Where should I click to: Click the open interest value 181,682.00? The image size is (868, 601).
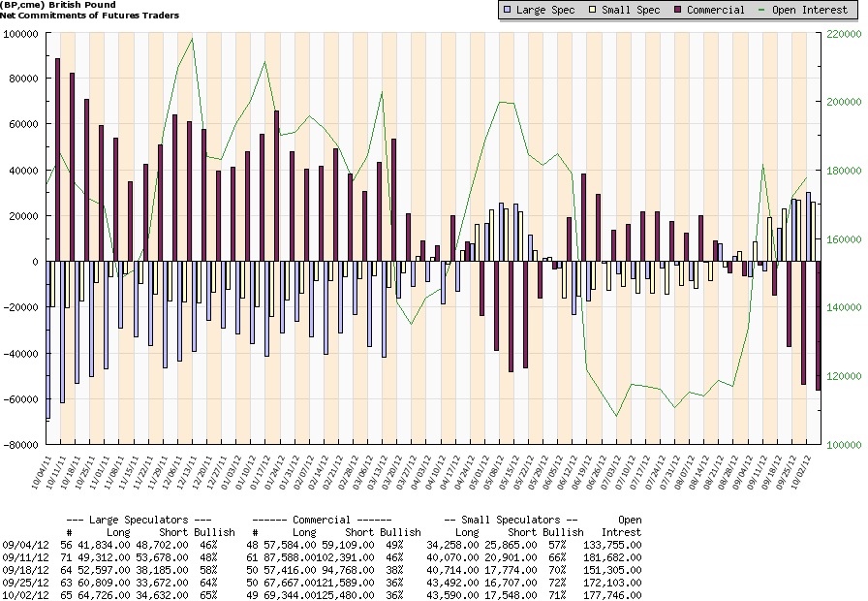click(x=612, y=557)
